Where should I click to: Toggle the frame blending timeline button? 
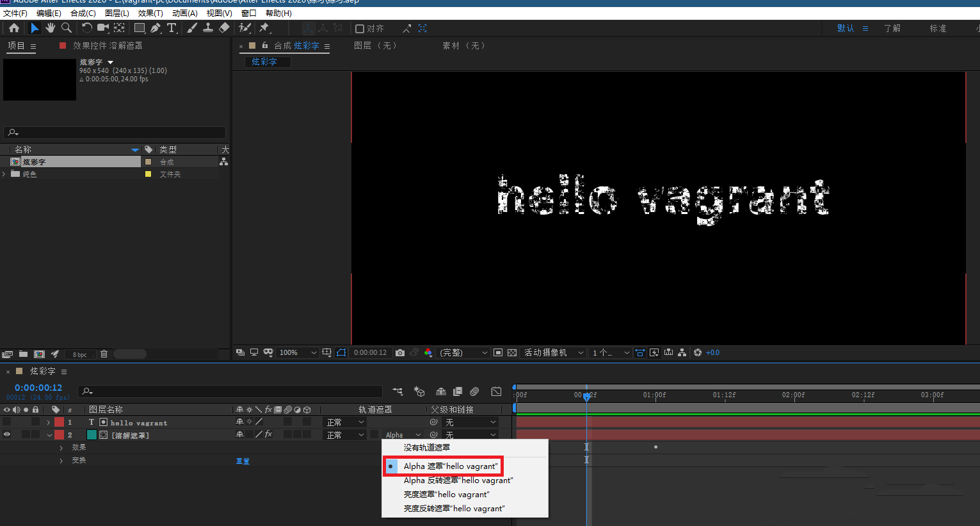(458, 391)
